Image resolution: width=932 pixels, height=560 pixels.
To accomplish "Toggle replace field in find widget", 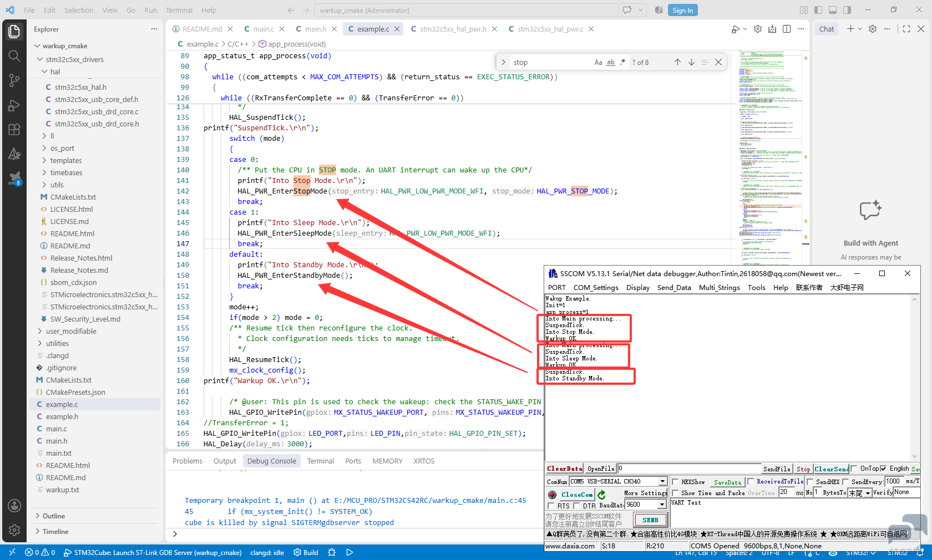I will [503, 62].
